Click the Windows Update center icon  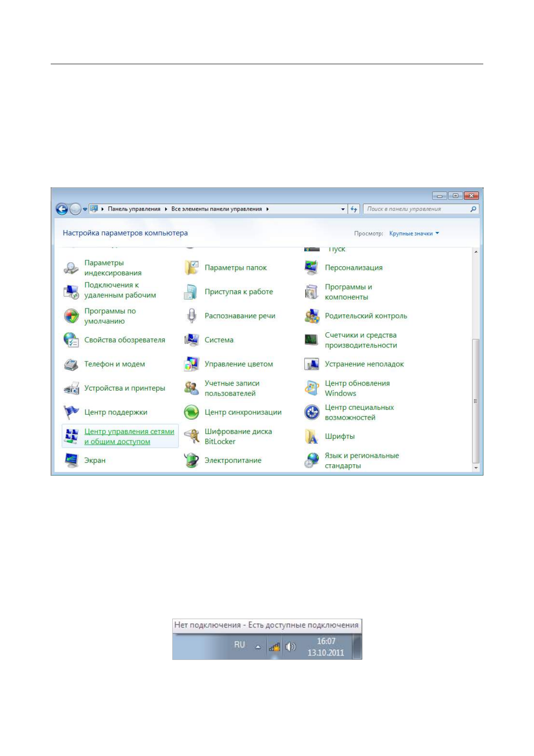(x=312, y=388)
